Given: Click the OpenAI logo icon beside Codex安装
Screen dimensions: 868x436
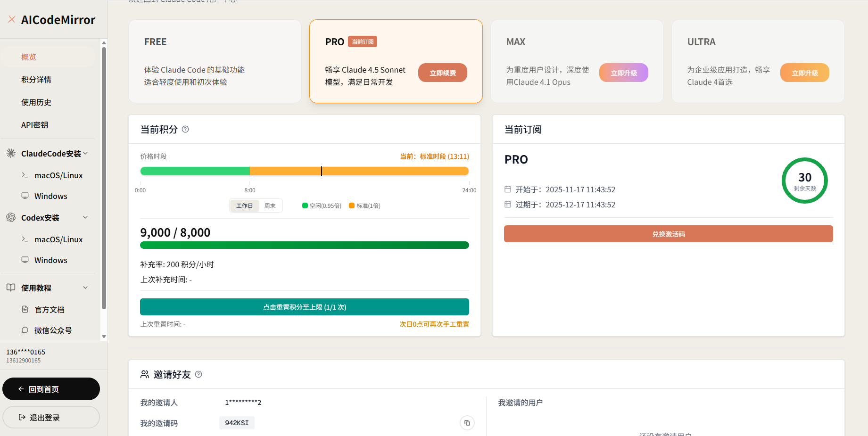Looking at the screenshot, I should [11, 217].
